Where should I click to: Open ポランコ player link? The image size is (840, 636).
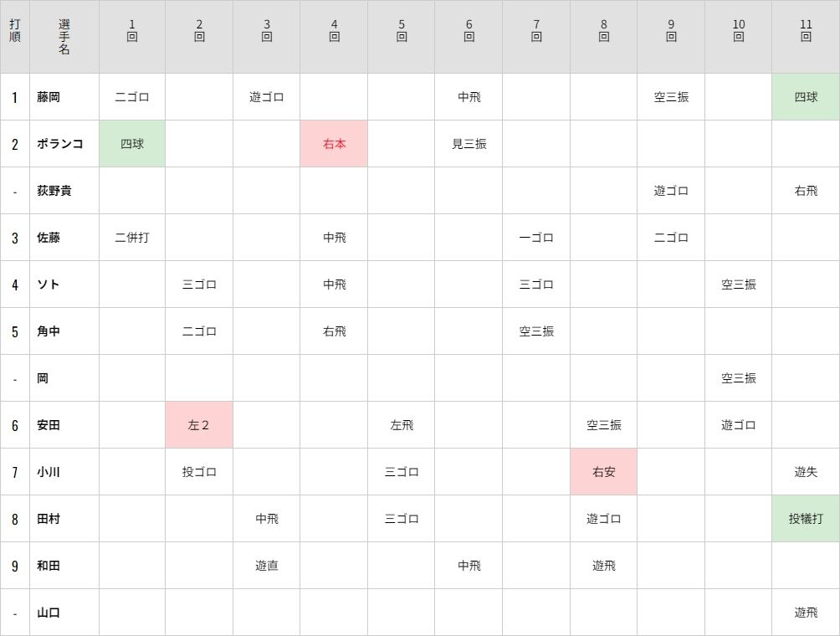click(x=59, y=144)
